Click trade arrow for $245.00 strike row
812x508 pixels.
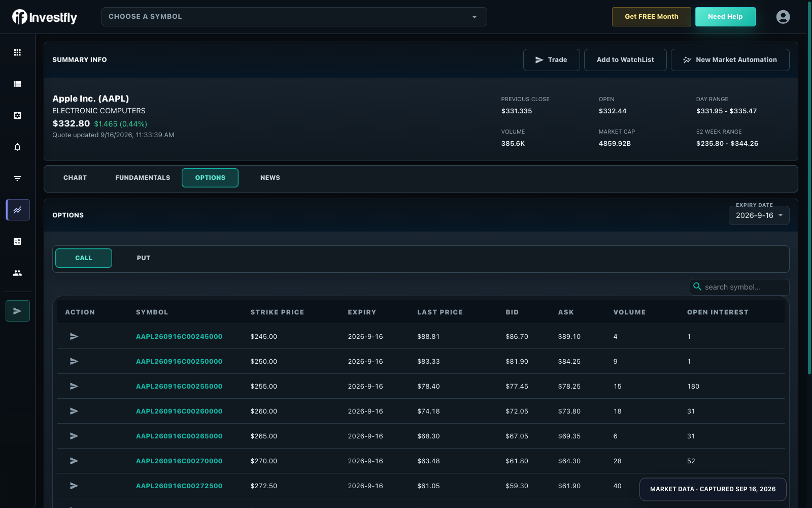pos(74,336)
